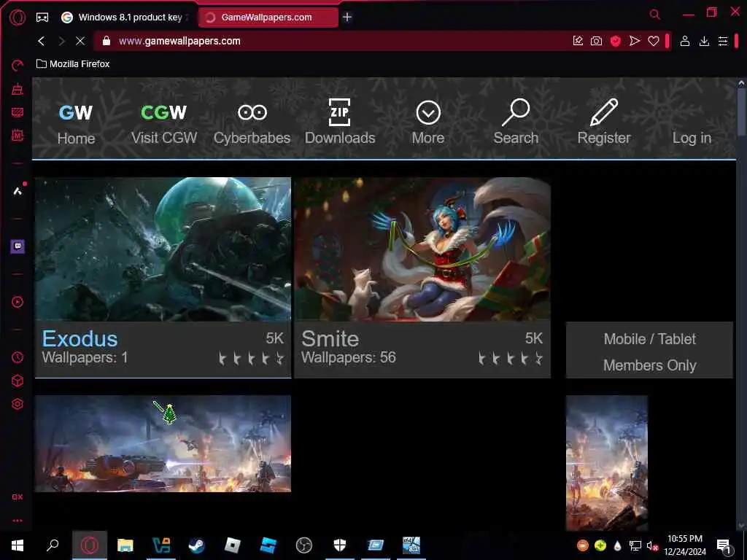This screenshot has width=747, height=560.
Task: Open the Visit CGW menu item
Action: pyautogui.click(x=164, y=124)
